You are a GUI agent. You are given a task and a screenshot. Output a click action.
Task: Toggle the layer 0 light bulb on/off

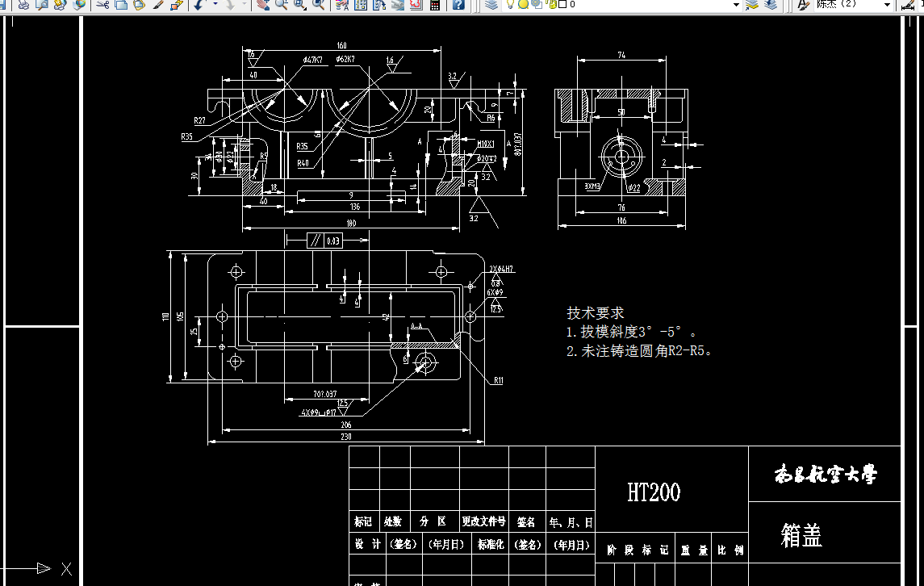(509, 6)
